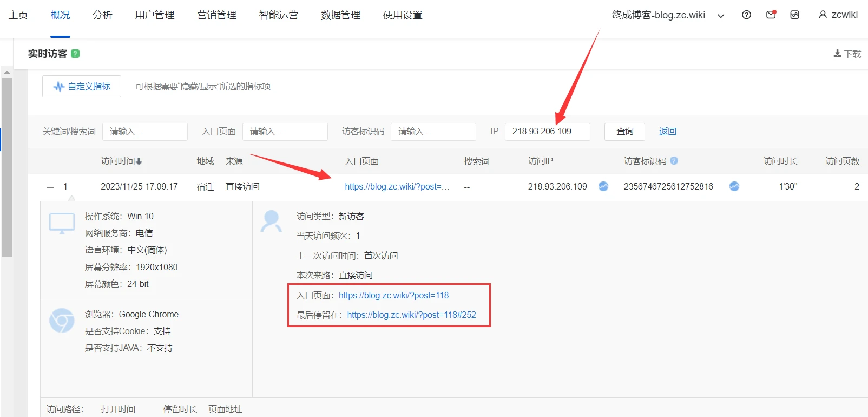
Task: Sort by 访问时间 column header
Action: tap(121, 161)
